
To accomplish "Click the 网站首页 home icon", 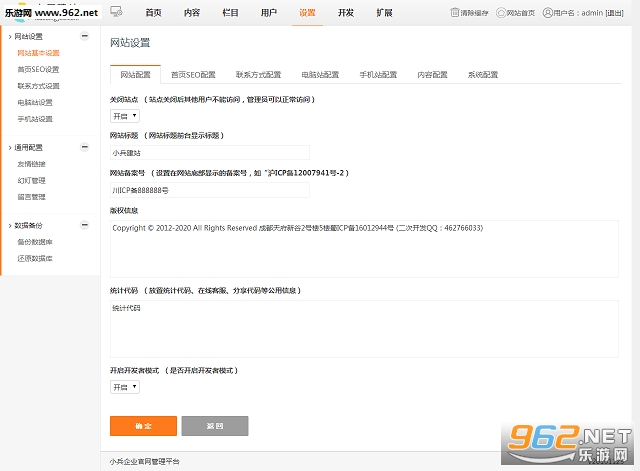I will pos(500,13).
